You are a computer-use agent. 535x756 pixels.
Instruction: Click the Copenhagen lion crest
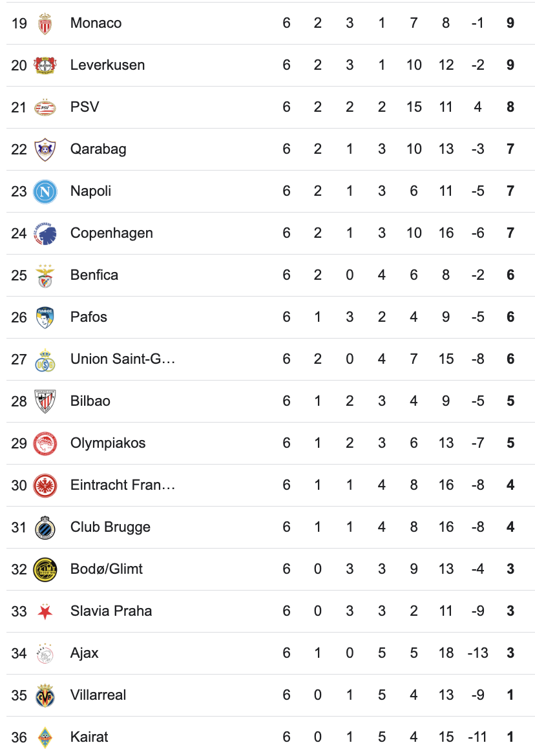click(x=45, y=233)
